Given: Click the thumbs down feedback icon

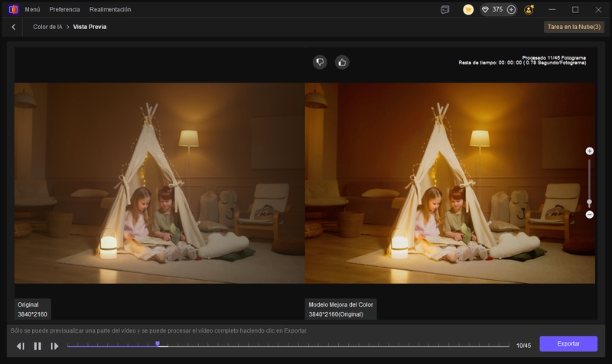Looking at the screenshot, I should tap(320, 62).
